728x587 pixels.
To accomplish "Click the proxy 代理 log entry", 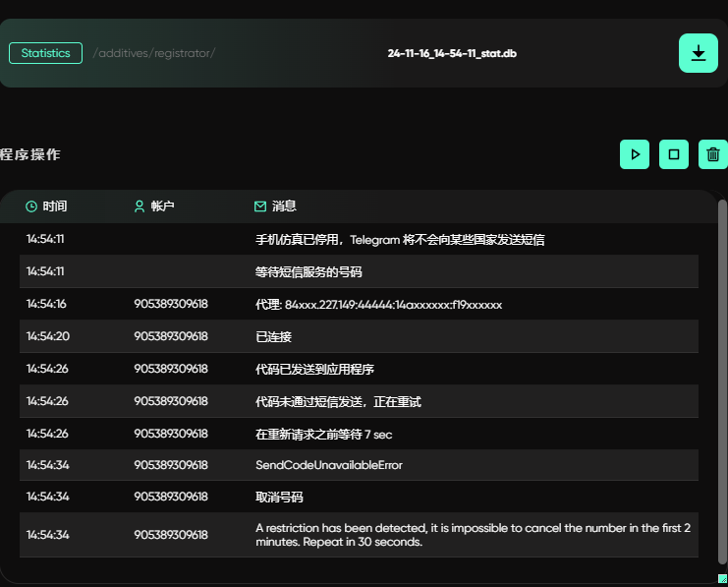I will pos(378,305).
